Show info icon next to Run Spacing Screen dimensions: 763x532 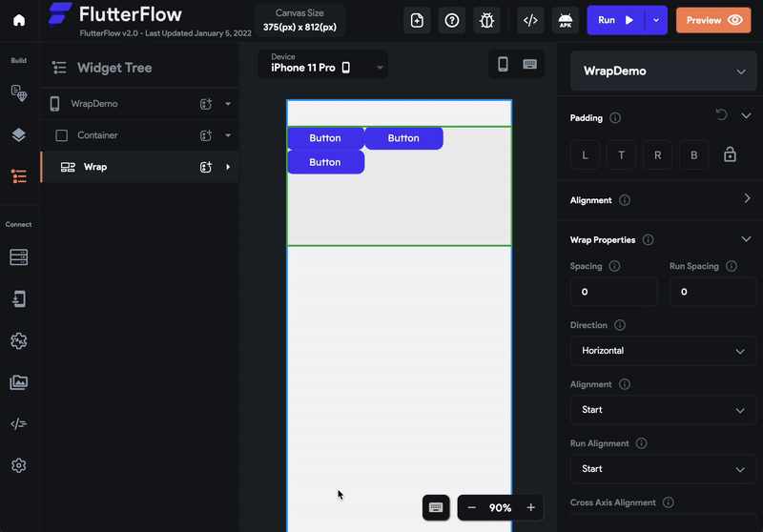(732, 266)
